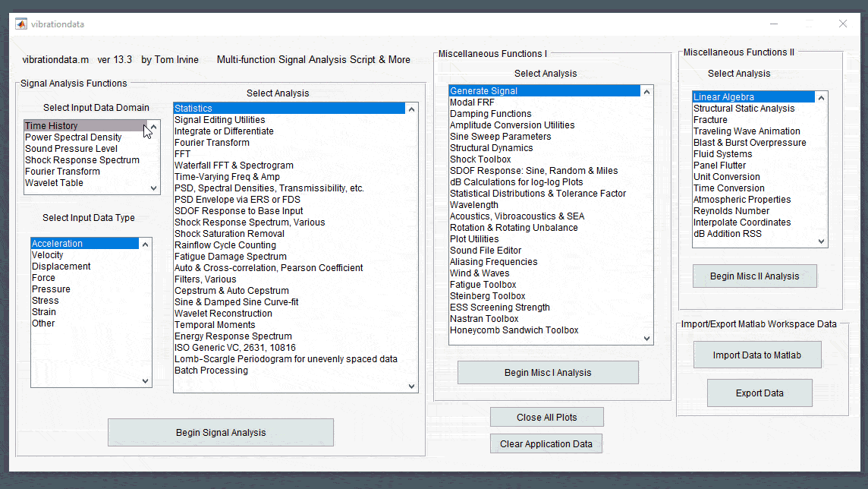Click Begin Misc II Analysis
The height and width of the screenshot is (489, 868).
click(754, 276)
